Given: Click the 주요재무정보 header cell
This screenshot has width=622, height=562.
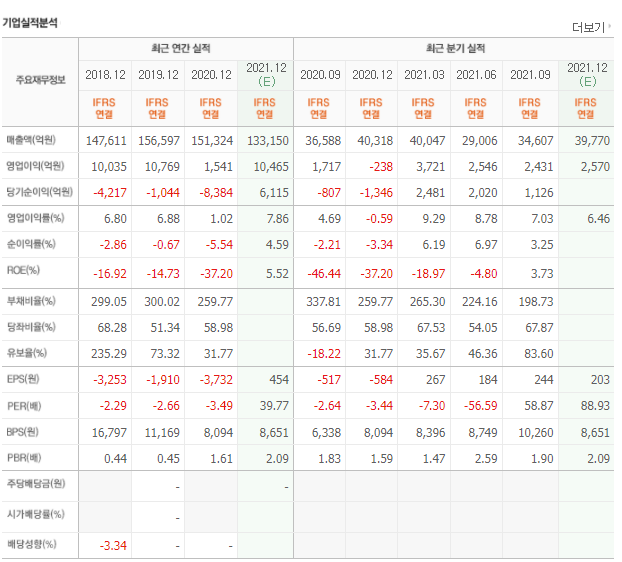Looking at the screenshot, I should 40,80.
